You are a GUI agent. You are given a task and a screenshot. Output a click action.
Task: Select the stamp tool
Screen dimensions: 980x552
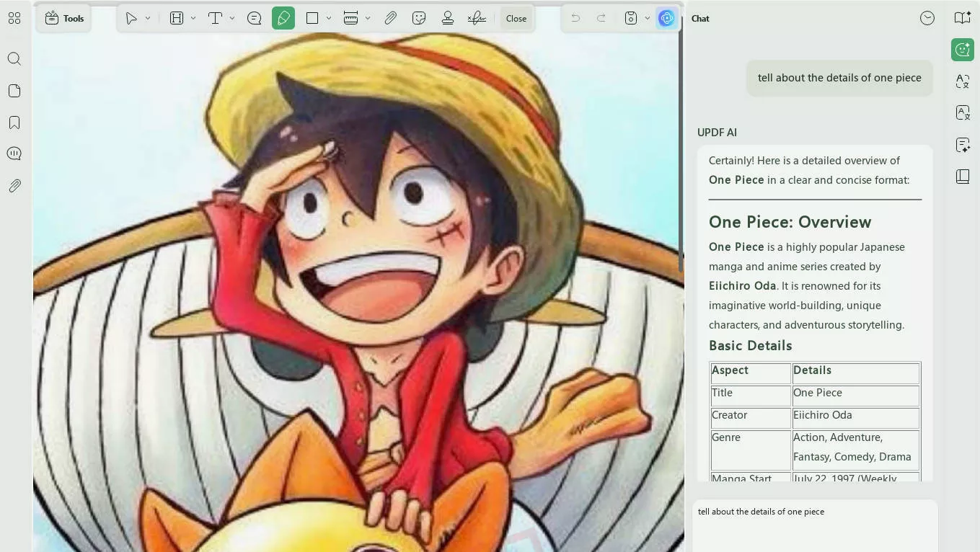(x=448, y=19)
